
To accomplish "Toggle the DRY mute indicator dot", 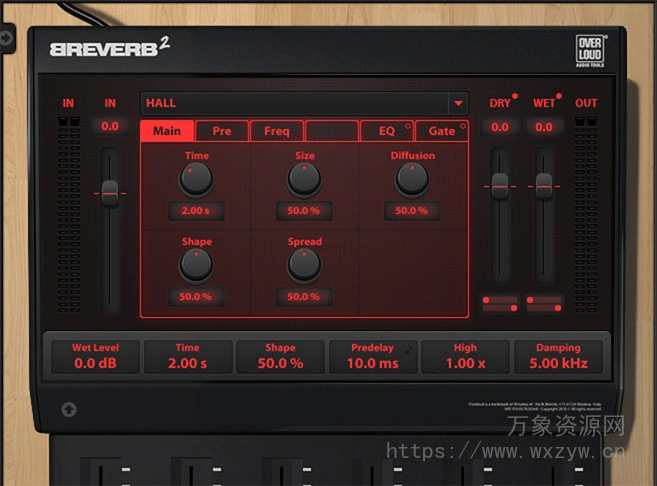I will (515, 96).
